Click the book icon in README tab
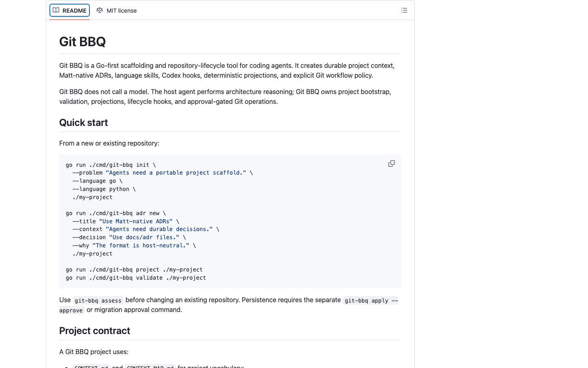588x368 pixels. pos(56,10)
